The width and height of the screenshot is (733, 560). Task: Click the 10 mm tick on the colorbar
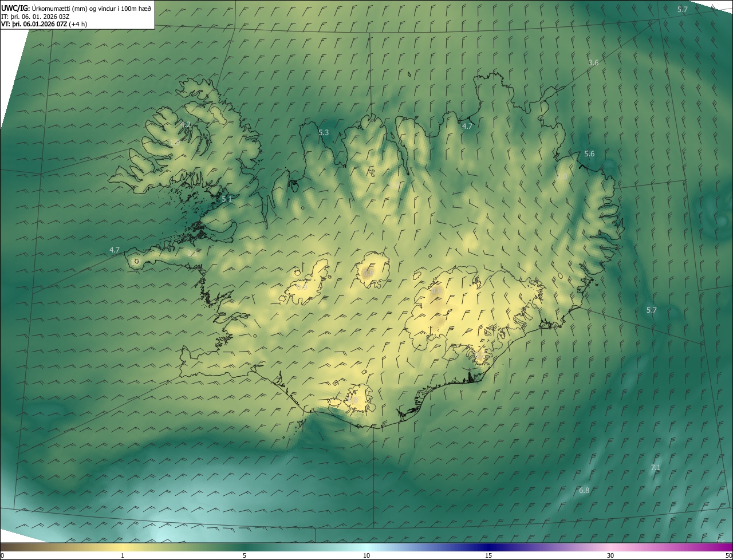[x=366, y=555]
